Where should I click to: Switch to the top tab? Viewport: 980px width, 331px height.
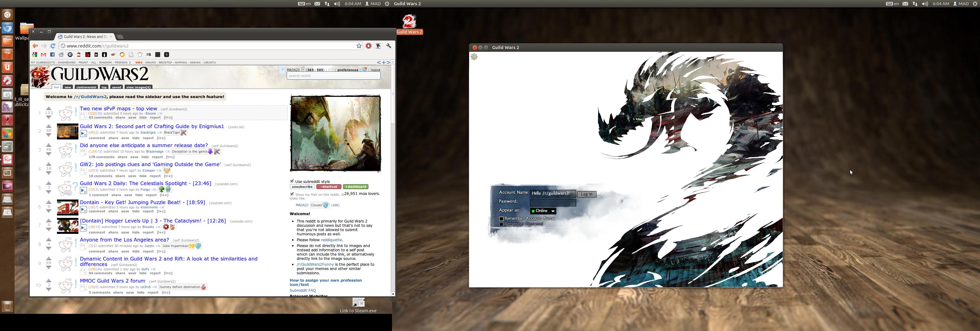pyautogui.click(x=104, y=87)
